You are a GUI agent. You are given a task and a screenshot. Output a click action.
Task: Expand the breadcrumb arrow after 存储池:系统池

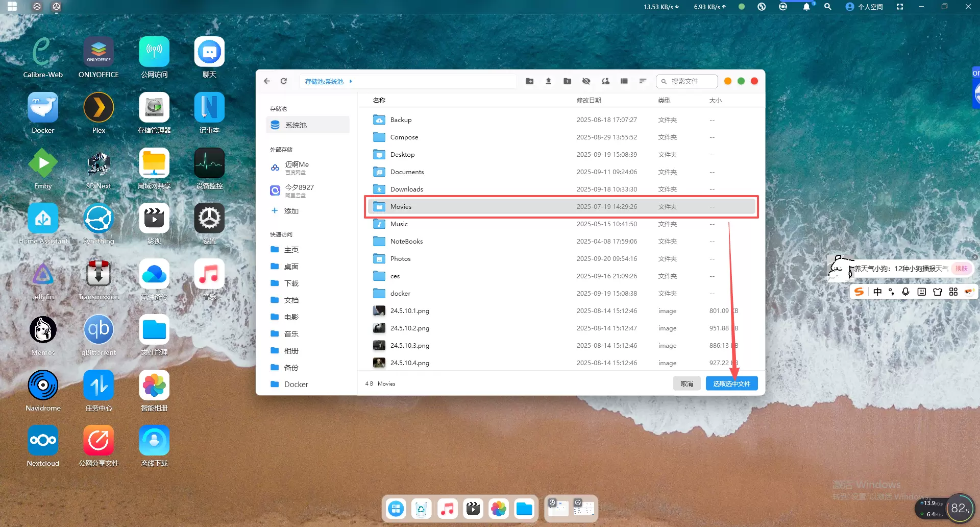(x=351, y=81)
